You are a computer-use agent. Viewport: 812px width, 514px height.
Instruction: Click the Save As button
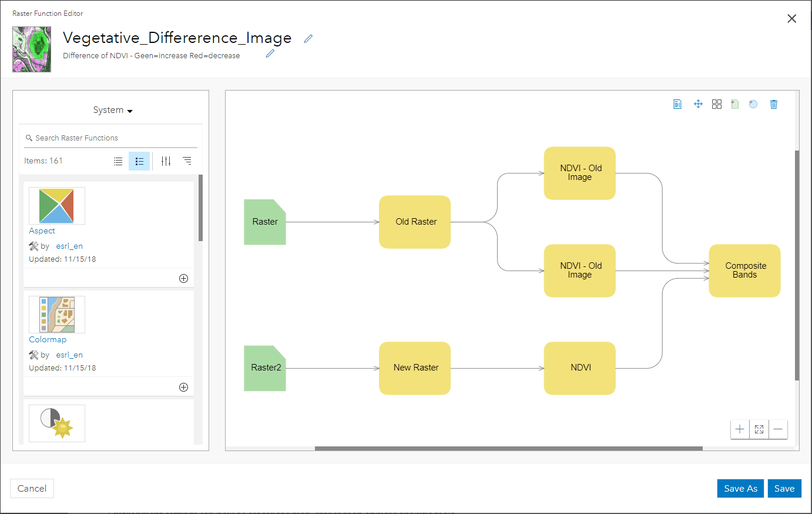click(740, 489)
